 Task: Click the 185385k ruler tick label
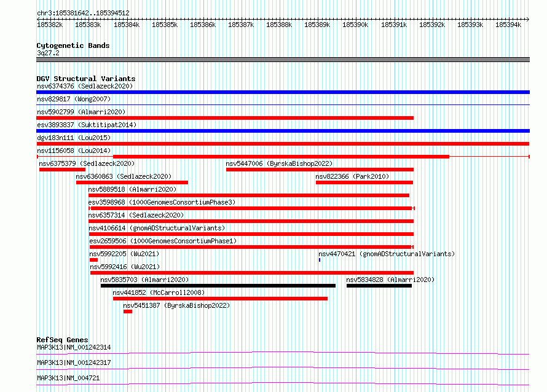165,25
